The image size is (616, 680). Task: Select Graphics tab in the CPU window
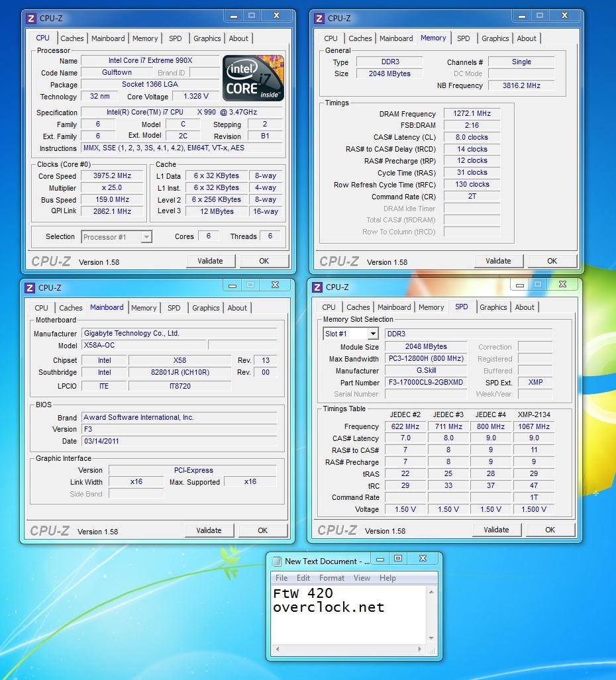207,38
